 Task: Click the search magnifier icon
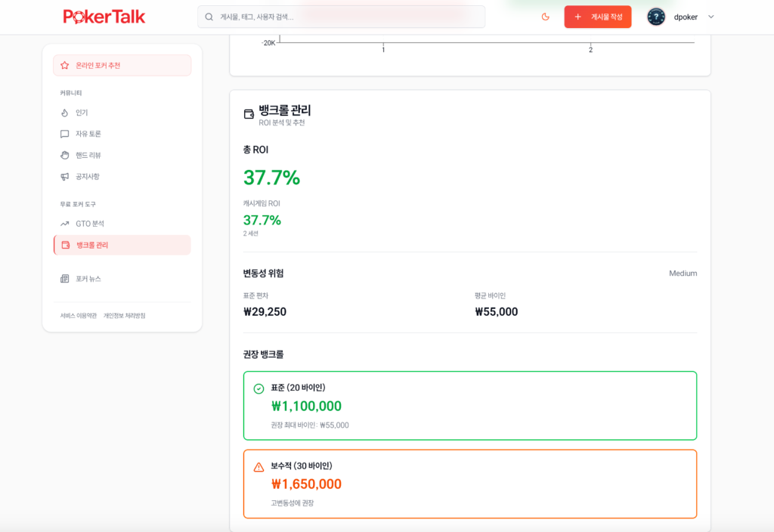click(x=209, y=17)
